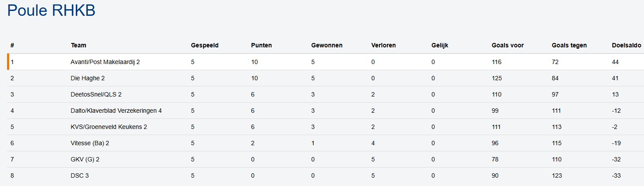Select Die Haghe 2 team name
Viewport: 644px width, 186px height.
coord(88,78)
